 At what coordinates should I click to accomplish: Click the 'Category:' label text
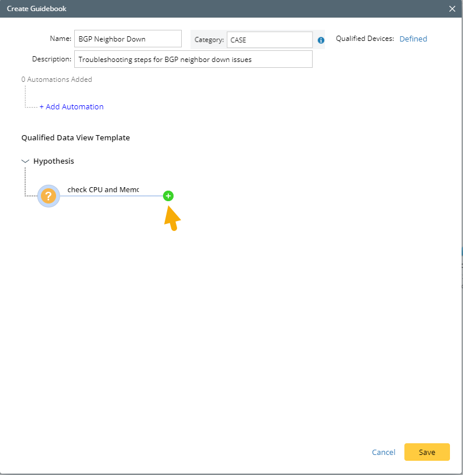(209, 40)
